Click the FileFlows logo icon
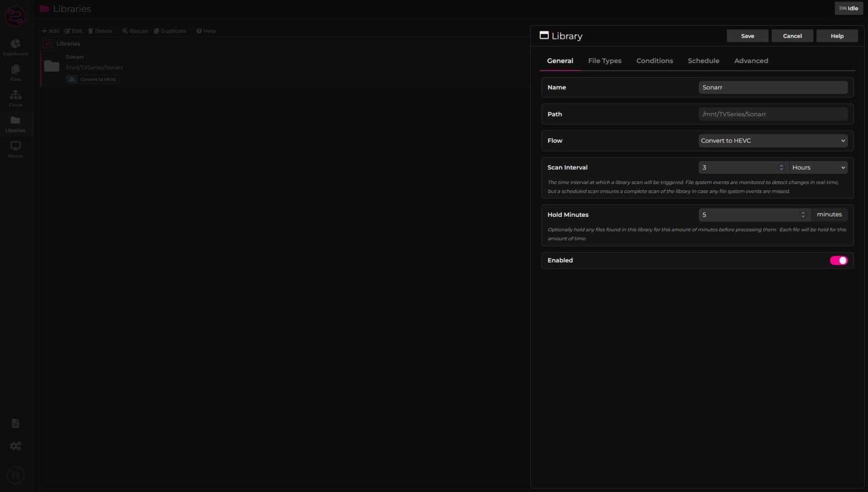 click(x=15, y=16)
